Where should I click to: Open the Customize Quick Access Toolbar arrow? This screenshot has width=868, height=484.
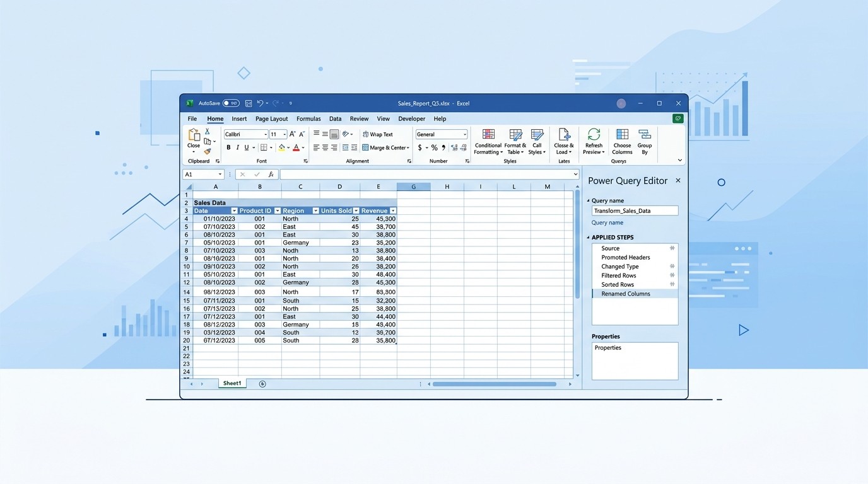coord(291,103)
